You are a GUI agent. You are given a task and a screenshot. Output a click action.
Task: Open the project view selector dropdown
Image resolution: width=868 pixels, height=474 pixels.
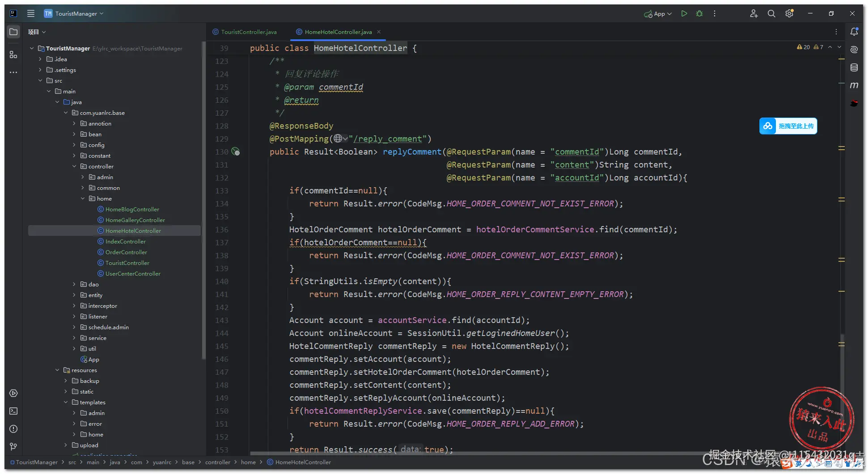tap(37, 32)
